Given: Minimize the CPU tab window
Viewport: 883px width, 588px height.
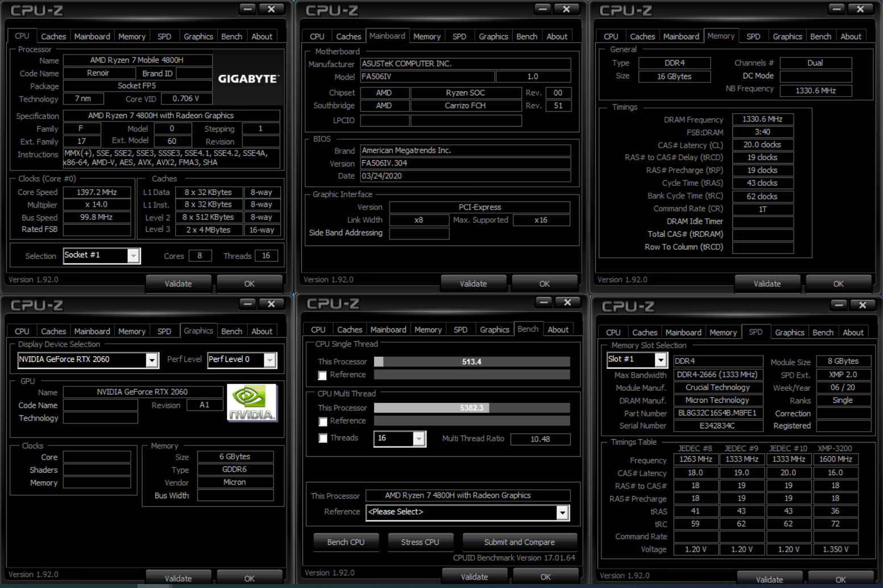Looking at the screenshot, I should [x=247, y=9].
